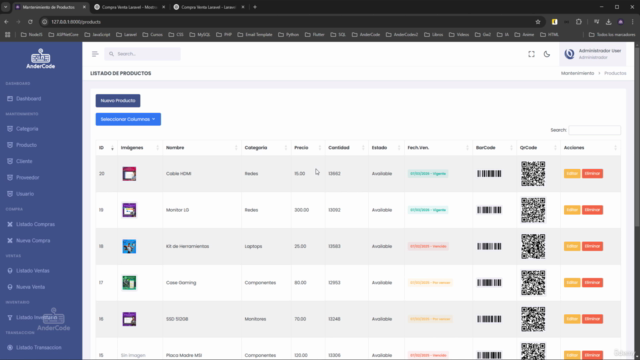Sort table by Precio column
The height and width of the screenshot is (360, 640).
[x=308, y=148]
